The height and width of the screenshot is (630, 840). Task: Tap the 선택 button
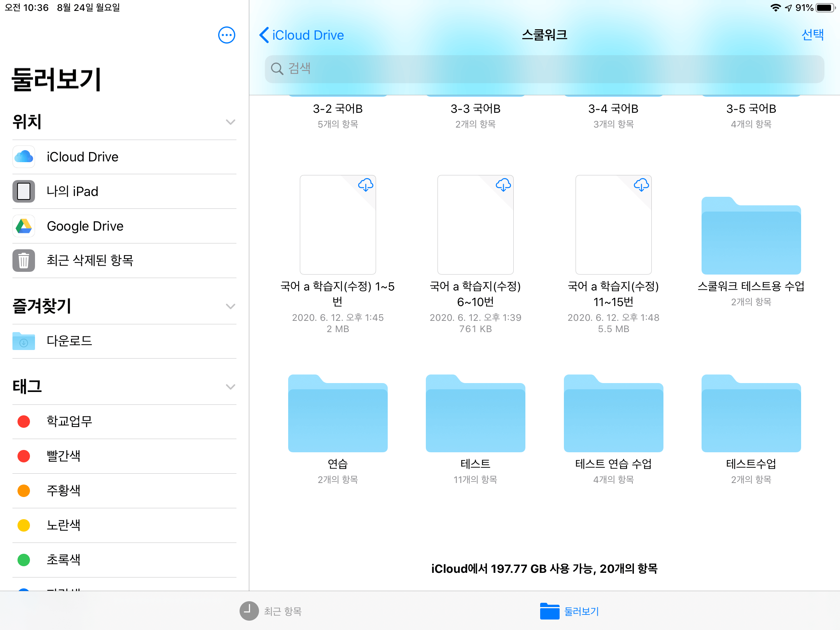tap(812, 35)
